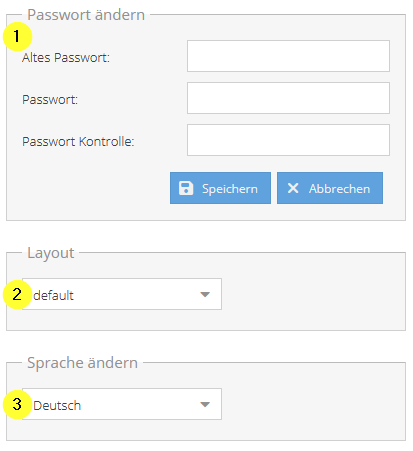Click the "Passwort ändern" section heading
The height and width of the screenshot is (451, 413).
(x=86, y=15)
